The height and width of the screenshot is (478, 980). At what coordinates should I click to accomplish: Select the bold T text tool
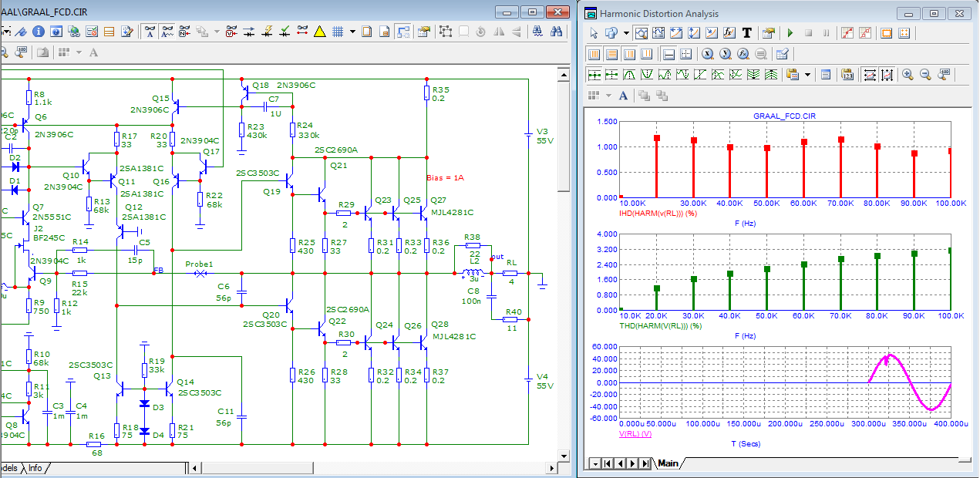(x=746, y=33)
